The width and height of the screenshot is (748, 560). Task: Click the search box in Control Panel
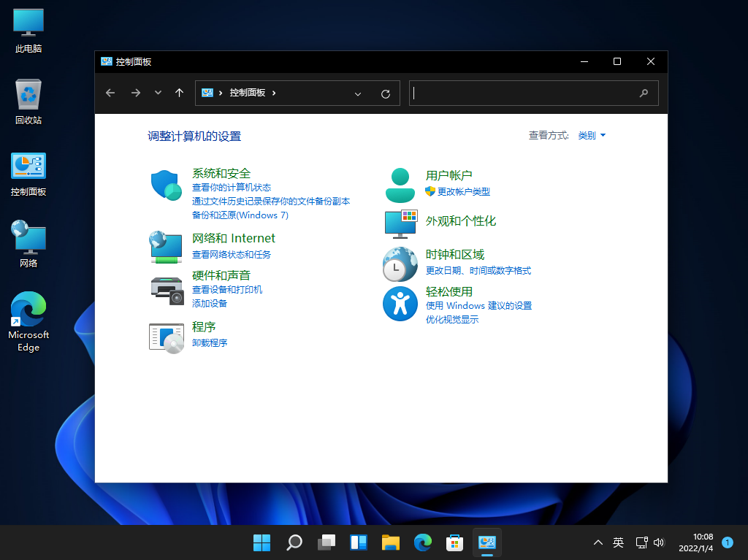(x=534, y=93)
